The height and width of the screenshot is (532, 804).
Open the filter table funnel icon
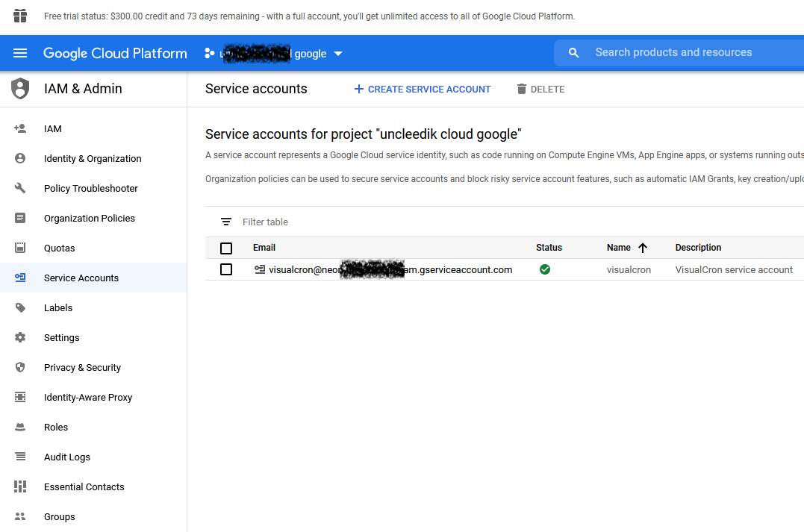[x=226, y=222]
